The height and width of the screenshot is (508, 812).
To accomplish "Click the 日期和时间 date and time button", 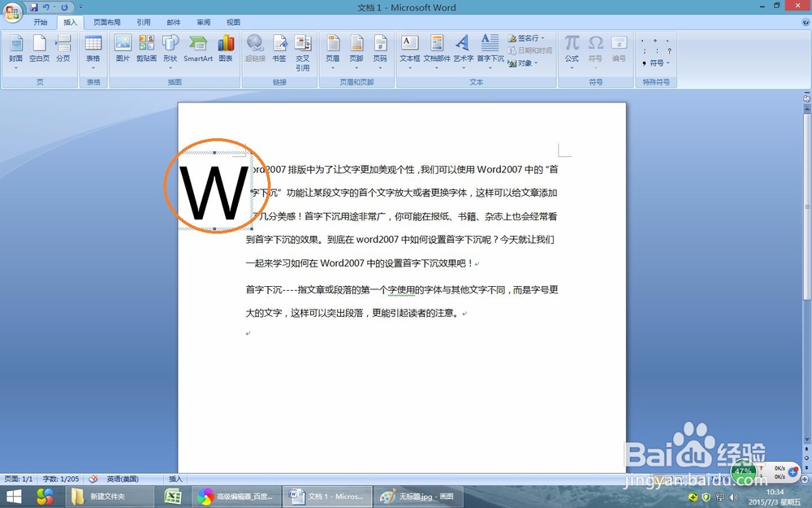I will (529, 50).
